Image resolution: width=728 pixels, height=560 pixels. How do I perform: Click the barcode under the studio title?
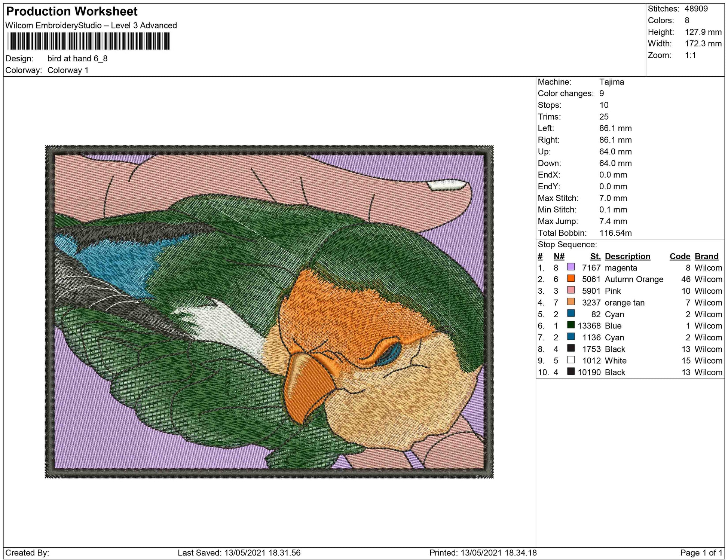89,41
